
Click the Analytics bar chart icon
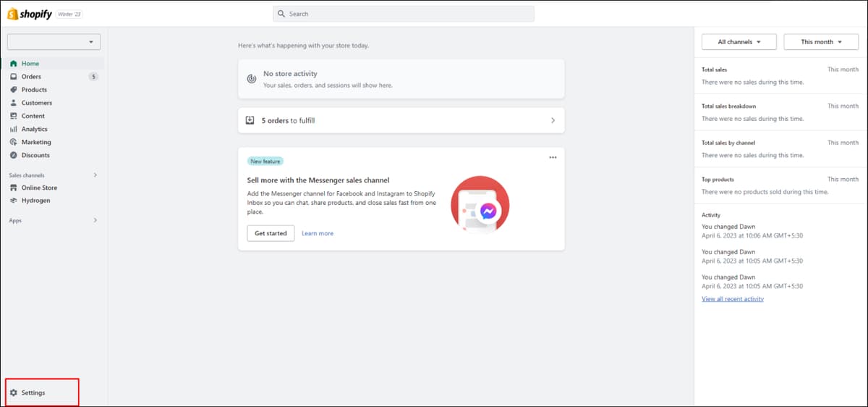click(x=13, y=129)
